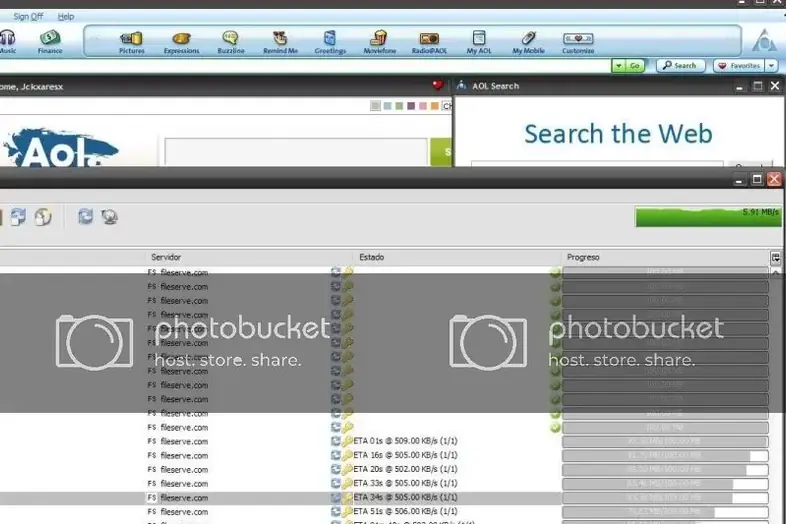This screenshot has height=524, width=786.
Task: Sort by the Progreso column header
Action: (x=583, y=257)
